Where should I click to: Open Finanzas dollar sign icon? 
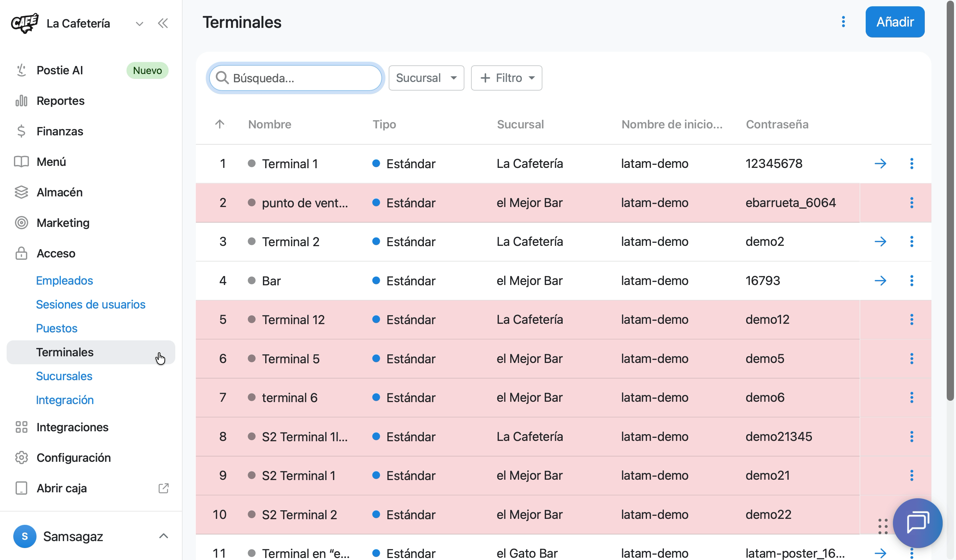point(21,131)
